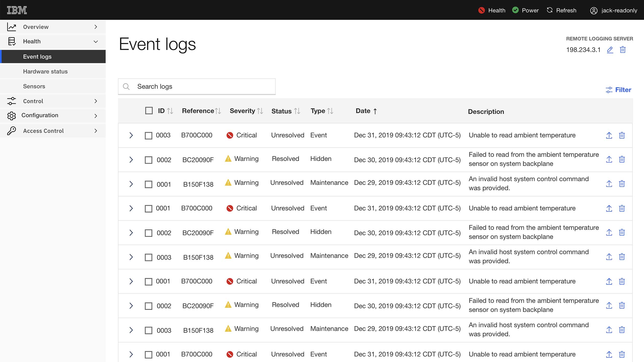
Task: Expand the first 0003 Critical log row
Action: point(131,135)
